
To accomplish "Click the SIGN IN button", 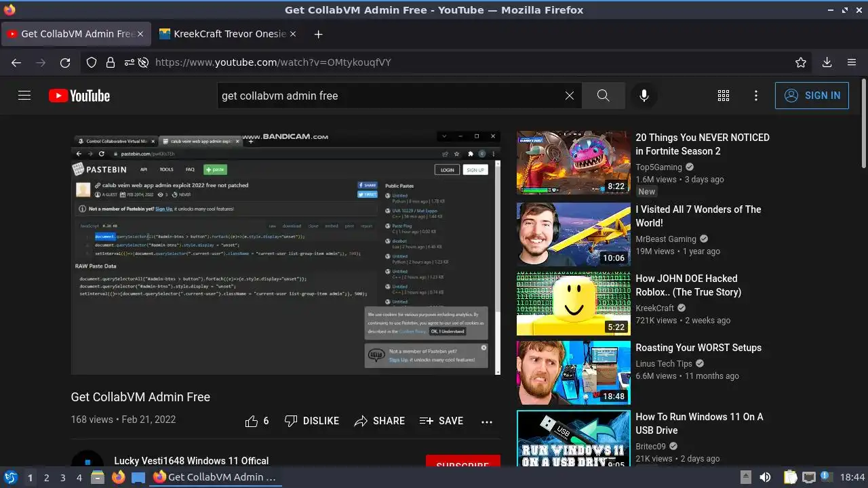I will [812, 96].
